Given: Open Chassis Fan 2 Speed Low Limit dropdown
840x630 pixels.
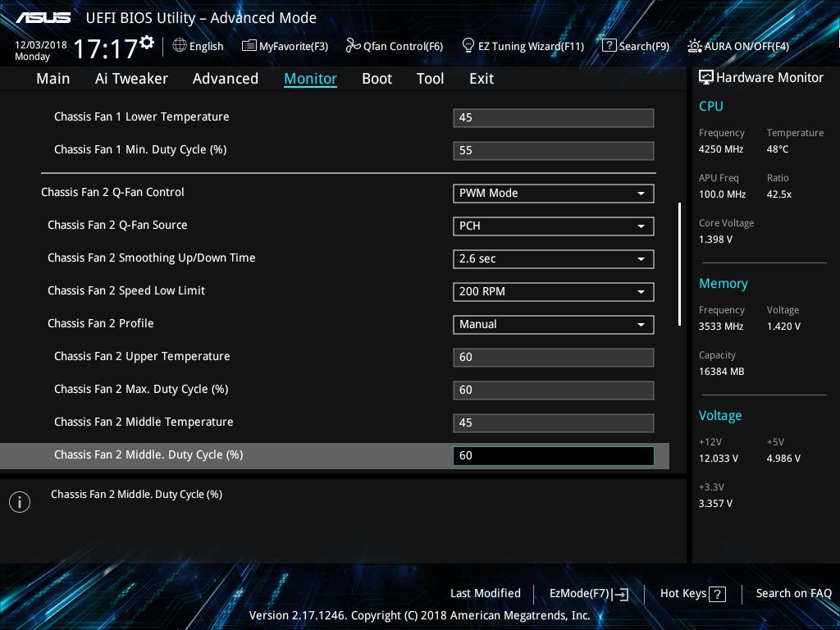Looking at the screenshot, I should point(554,291).
